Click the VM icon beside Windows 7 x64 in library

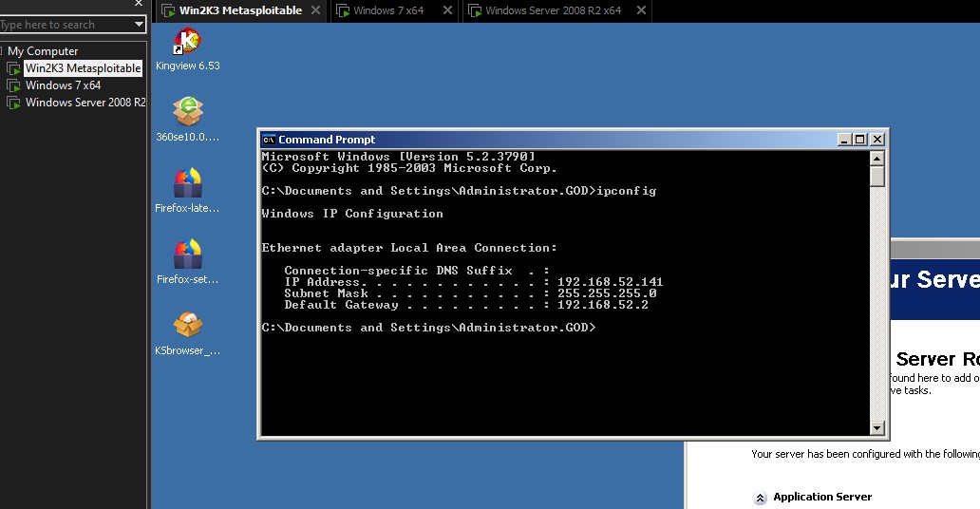point(13,85)
